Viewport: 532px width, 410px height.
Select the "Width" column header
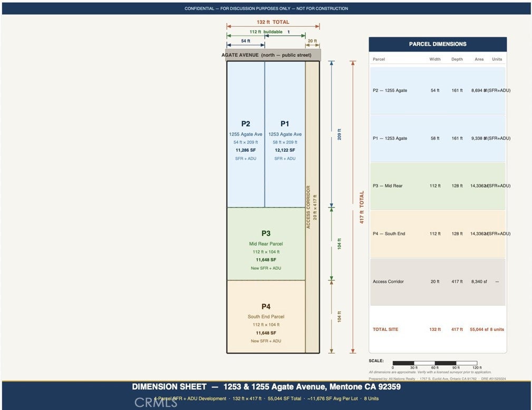point(435,60)
